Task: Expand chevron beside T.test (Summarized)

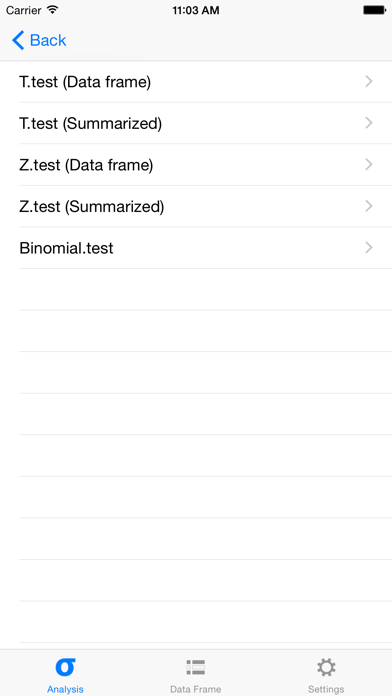Action: 368,123
